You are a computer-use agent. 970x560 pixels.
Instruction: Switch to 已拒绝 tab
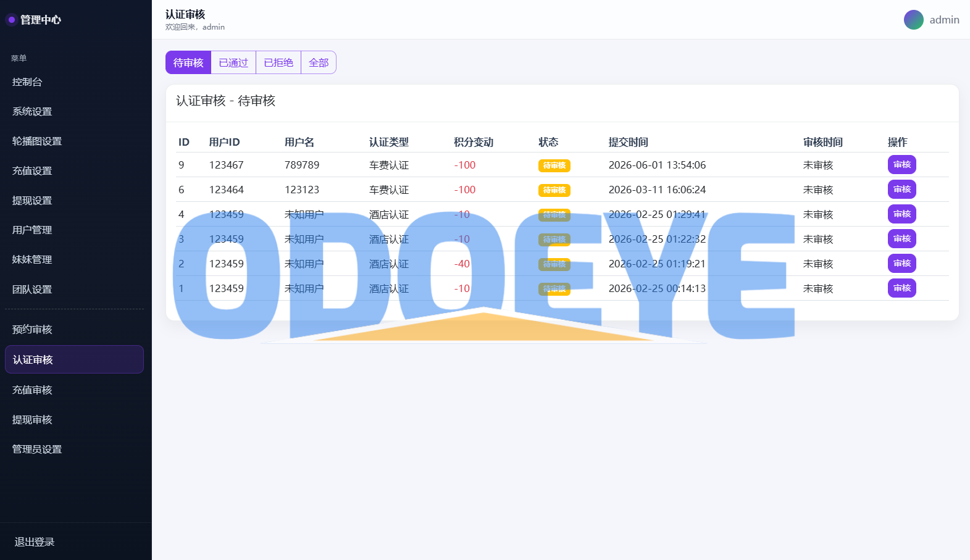[278, 62]
